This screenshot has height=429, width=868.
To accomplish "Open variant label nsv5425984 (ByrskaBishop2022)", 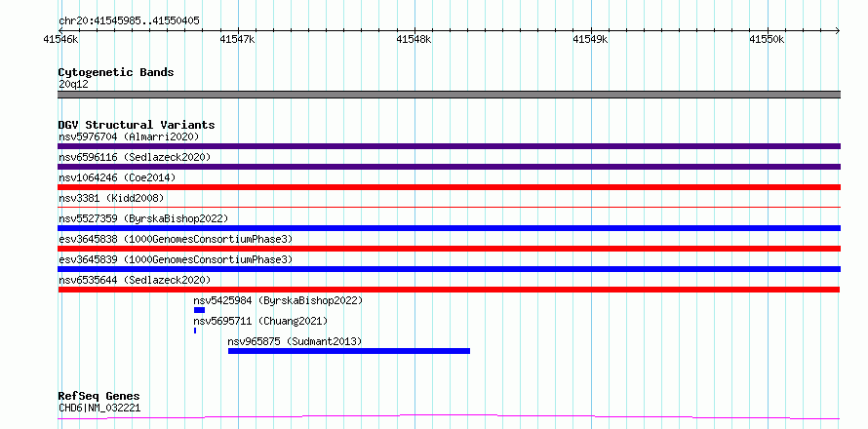I will pyautogui.click(x=278, y=300).
